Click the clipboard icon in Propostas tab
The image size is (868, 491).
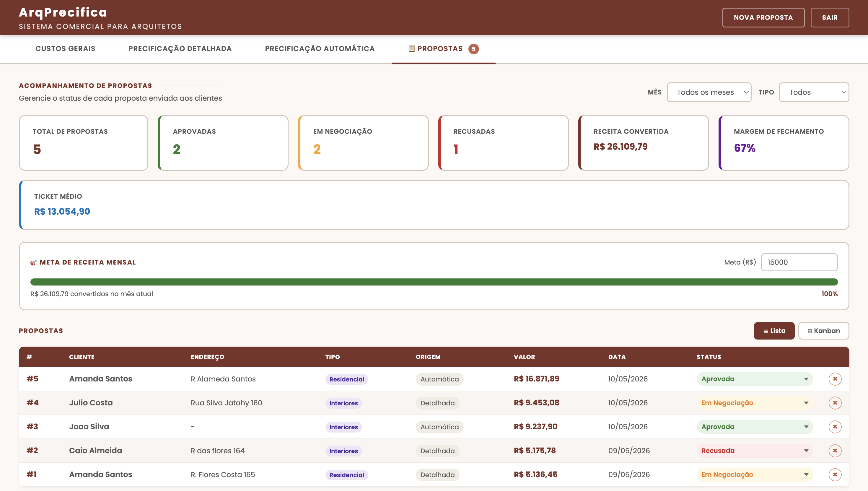click(411, 48)
